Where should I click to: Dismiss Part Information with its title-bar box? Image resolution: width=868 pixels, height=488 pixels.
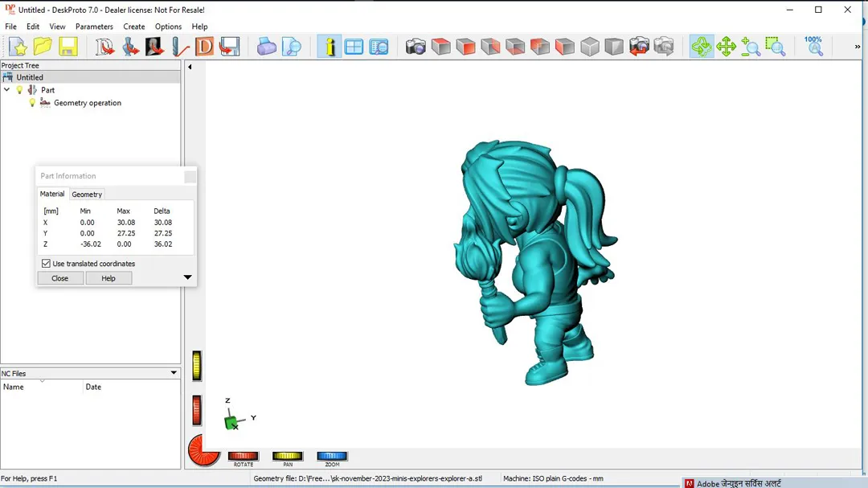click(190, 176)
